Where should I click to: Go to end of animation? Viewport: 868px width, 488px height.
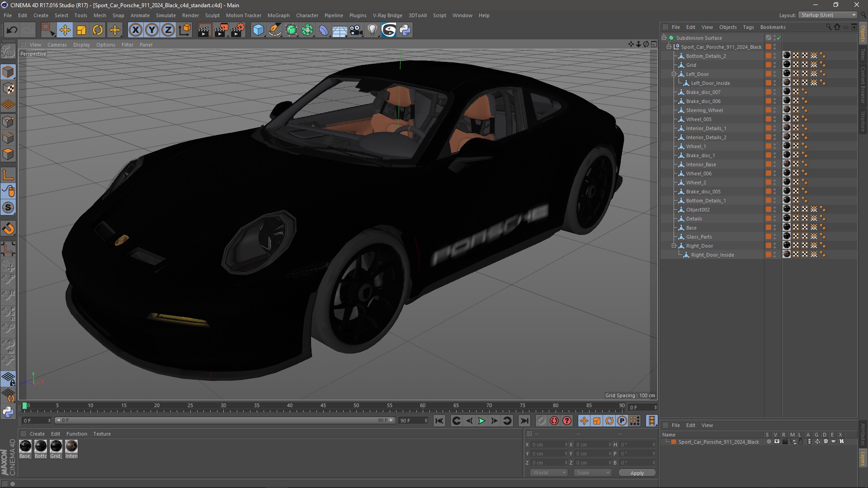(x=524, y=421)
